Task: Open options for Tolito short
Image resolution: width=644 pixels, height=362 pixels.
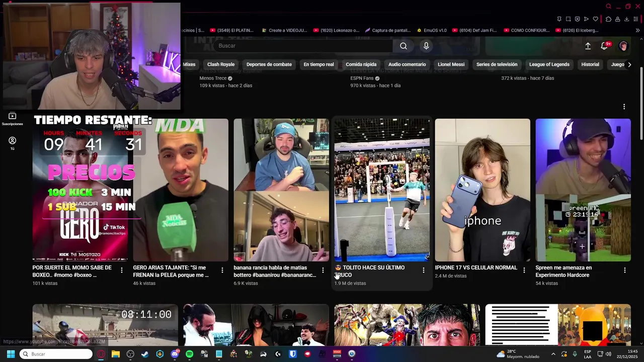Action: [423, 270]
